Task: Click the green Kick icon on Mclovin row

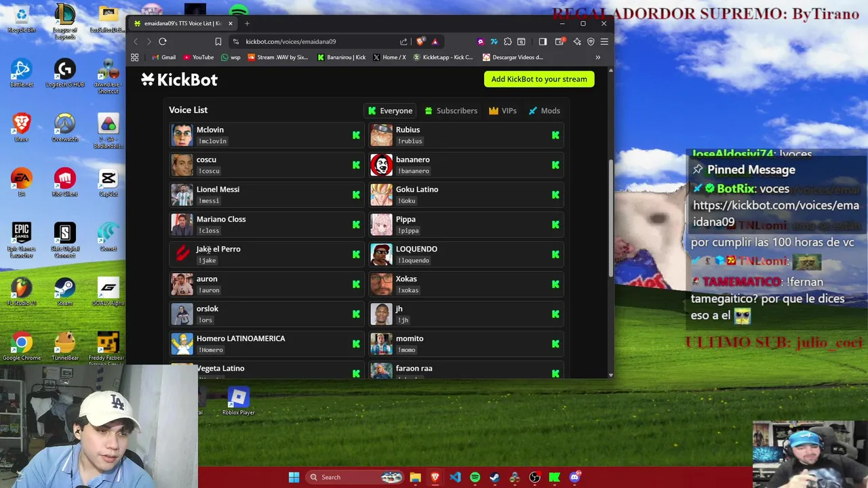Action: pos(356,135)
